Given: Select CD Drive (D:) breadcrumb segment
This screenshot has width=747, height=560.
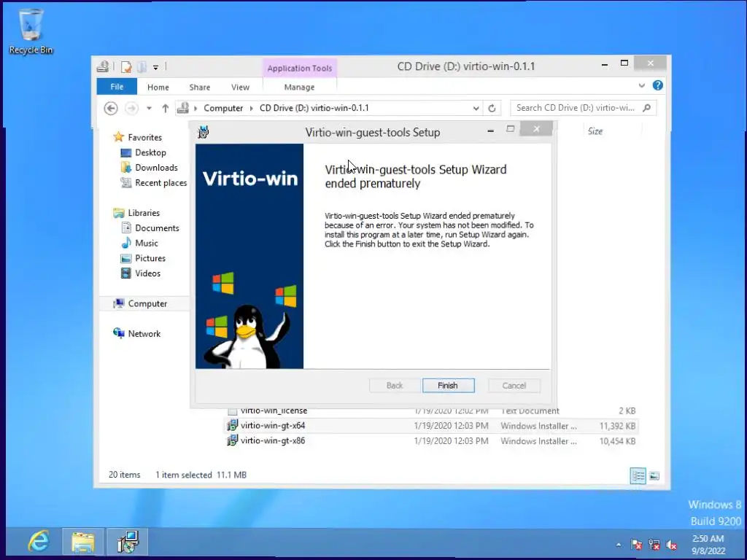Looking at the screenshot, I should pos(314,108).
